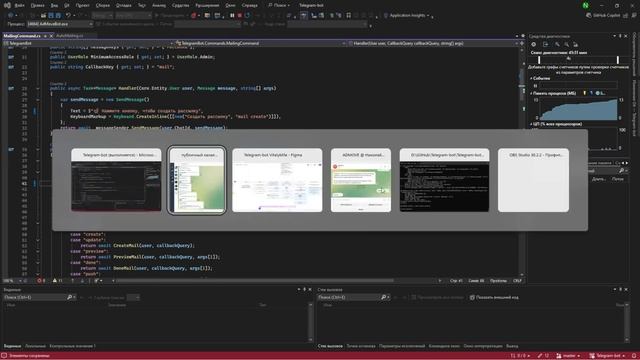The height and width of the screenshot is (360, 640).
Task: Open the Handle member navigation dropdown
Action: click(x=433, y=43)
